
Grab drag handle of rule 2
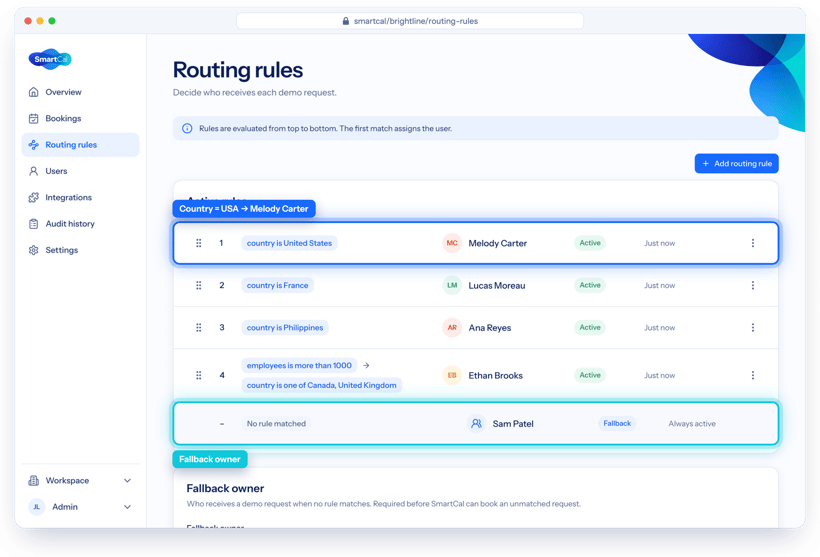click(199, 286)
